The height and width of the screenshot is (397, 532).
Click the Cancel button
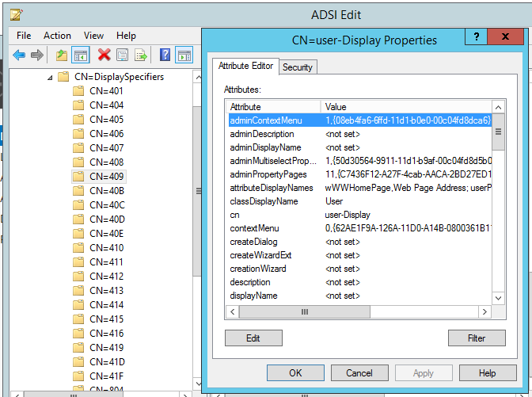(x=359, y=373)
